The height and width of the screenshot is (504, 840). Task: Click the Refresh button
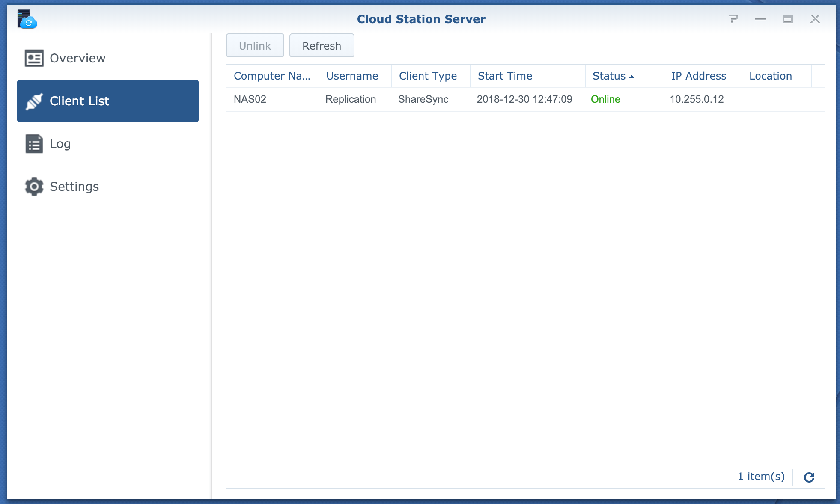[322, 45]
